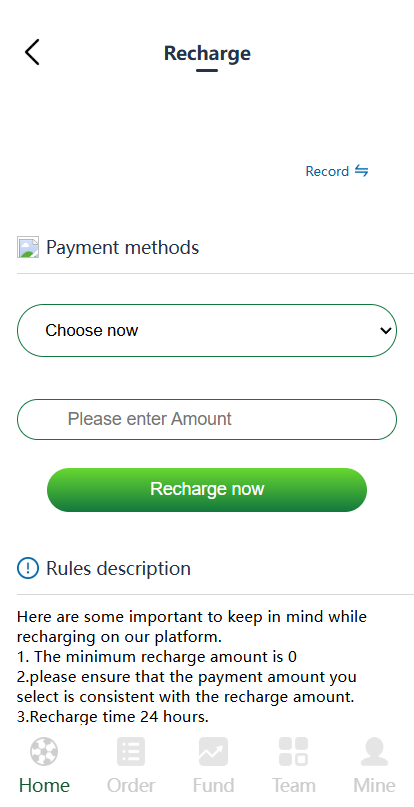Go back using the arrow icon
Viewport: 414px width, 807px height.
click(32, 52)
